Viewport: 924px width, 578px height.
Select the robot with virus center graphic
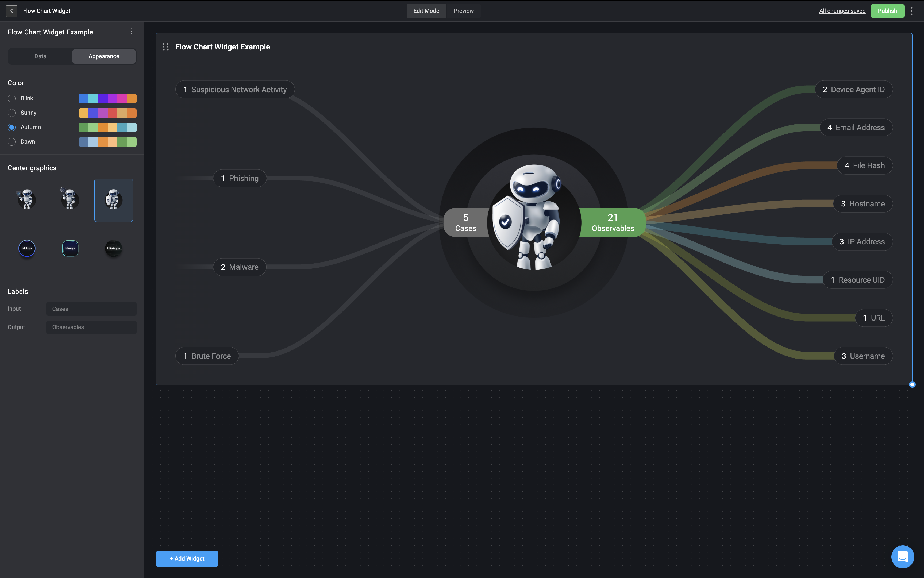coord(70,199)
